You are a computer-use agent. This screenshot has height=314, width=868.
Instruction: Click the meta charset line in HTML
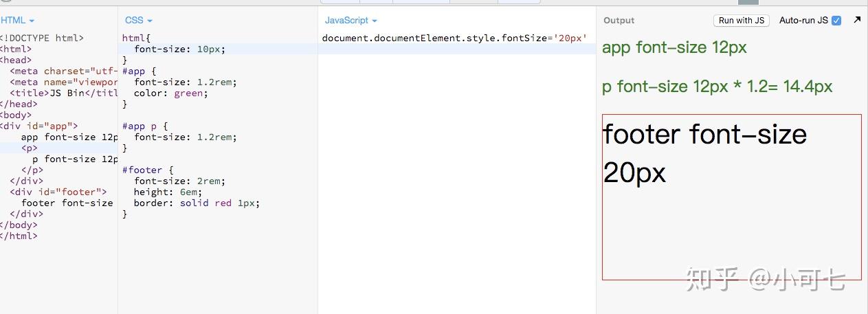tap(63, 71)
